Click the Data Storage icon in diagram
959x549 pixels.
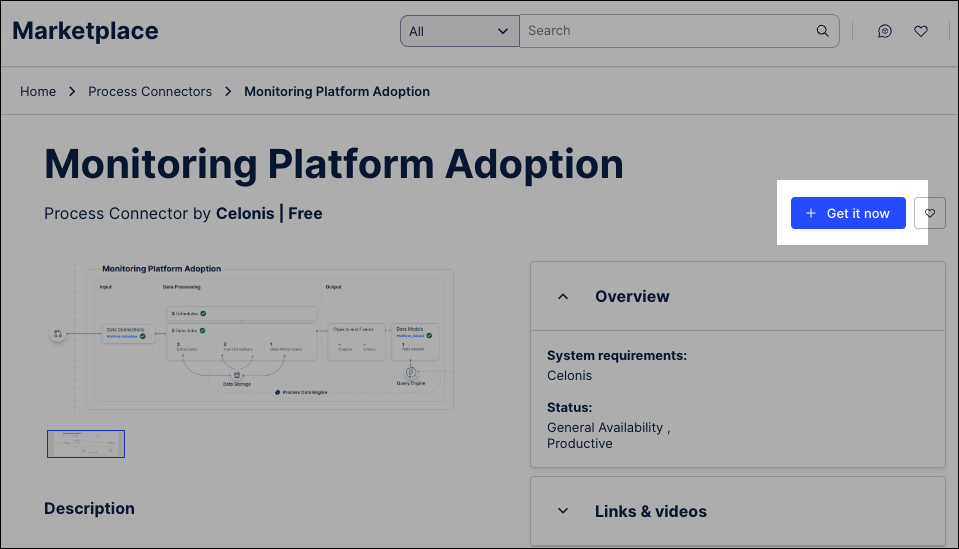coord(236,374)
